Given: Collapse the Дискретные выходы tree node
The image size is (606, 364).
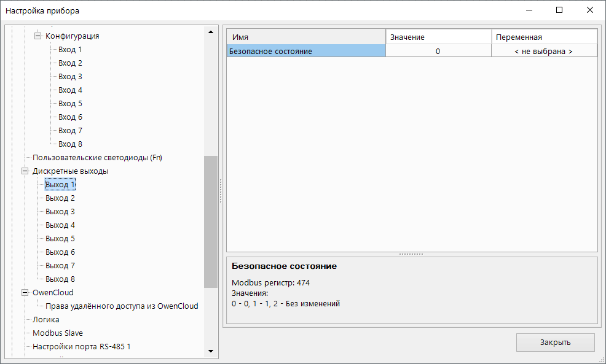Looking at the screenshot, I should coord(25,171).
